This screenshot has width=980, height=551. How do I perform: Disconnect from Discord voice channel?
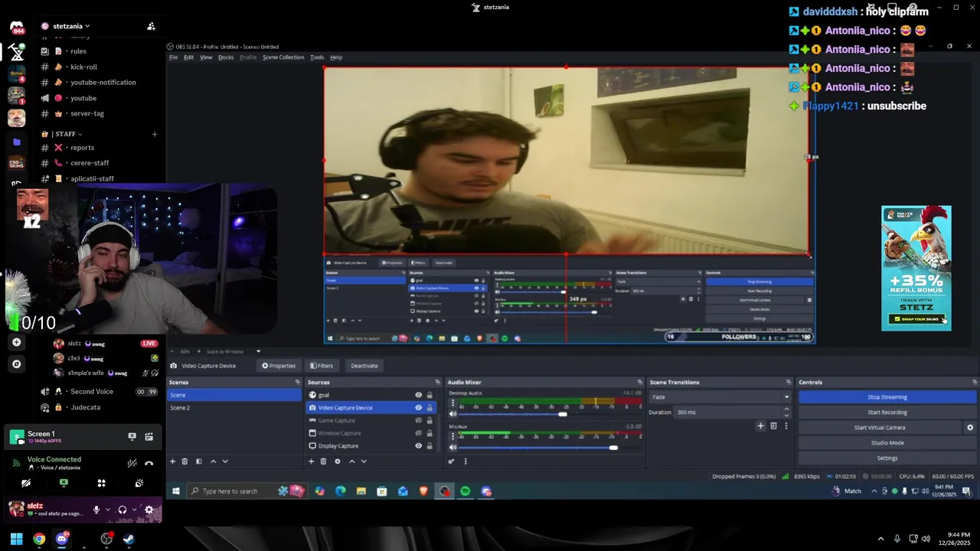(x=149, y=463)
